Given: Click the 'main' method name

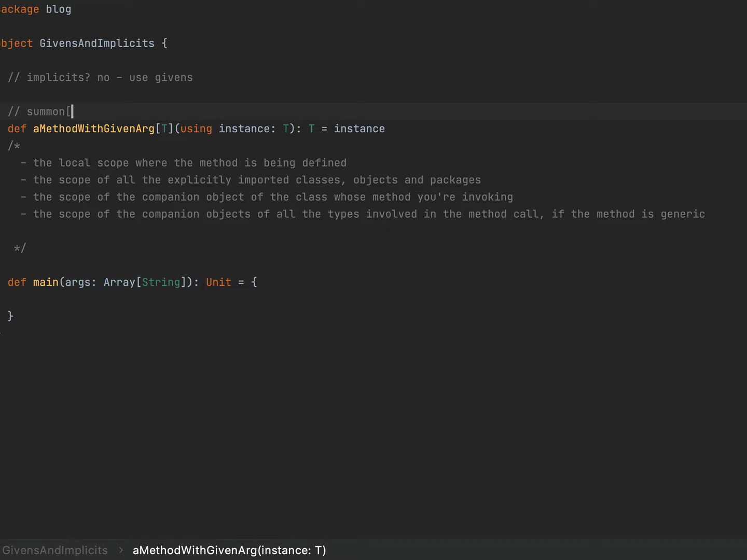Looking at the screenshot, I should click(x=46, y=282).
